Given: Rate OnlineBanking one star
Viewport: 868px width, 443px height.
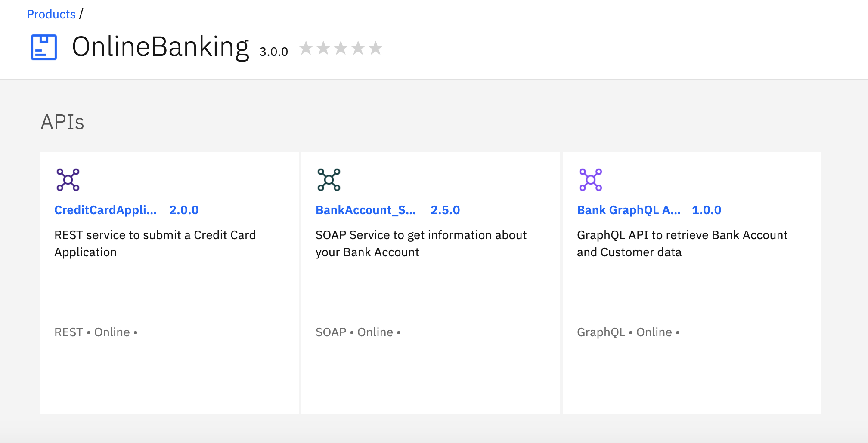Looking at the screenshot, I should pyautogui.click(x=306, y=48).
